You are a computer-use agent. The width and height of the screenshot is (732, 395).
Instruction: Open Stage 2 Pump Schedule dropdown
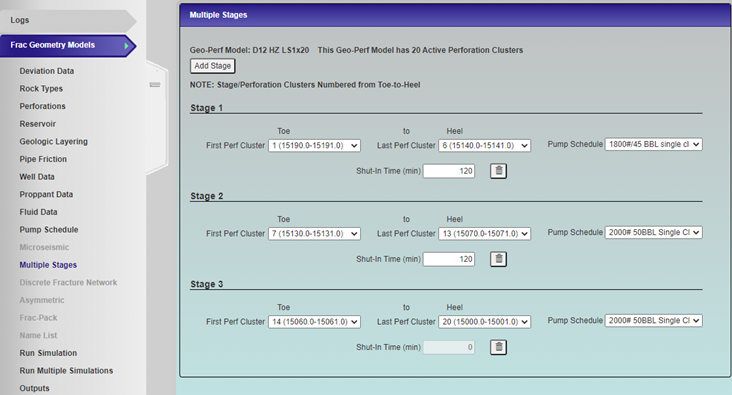[x=654, y=232]
